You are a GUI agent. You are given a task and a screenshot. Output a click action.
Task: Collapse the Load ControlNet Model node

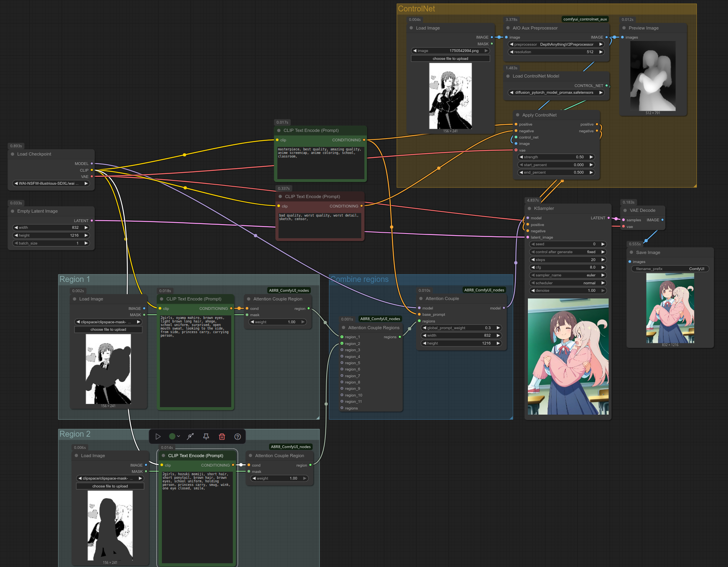point(508,76)
